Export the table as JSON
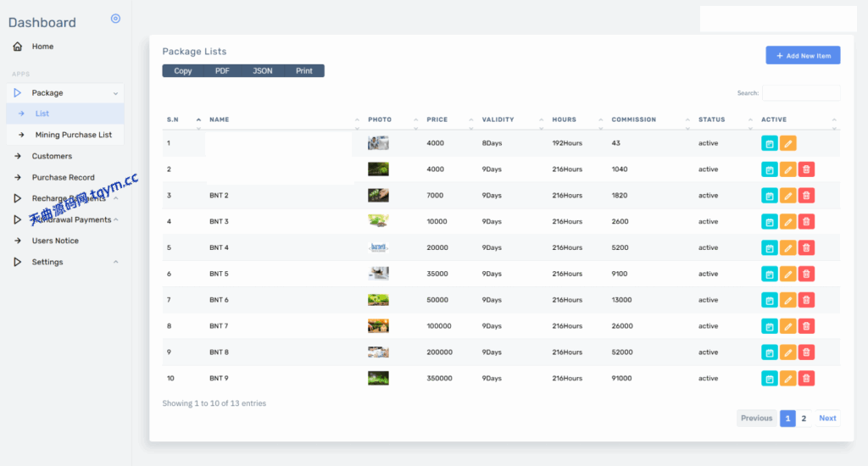868x466 pixels. 263,71
